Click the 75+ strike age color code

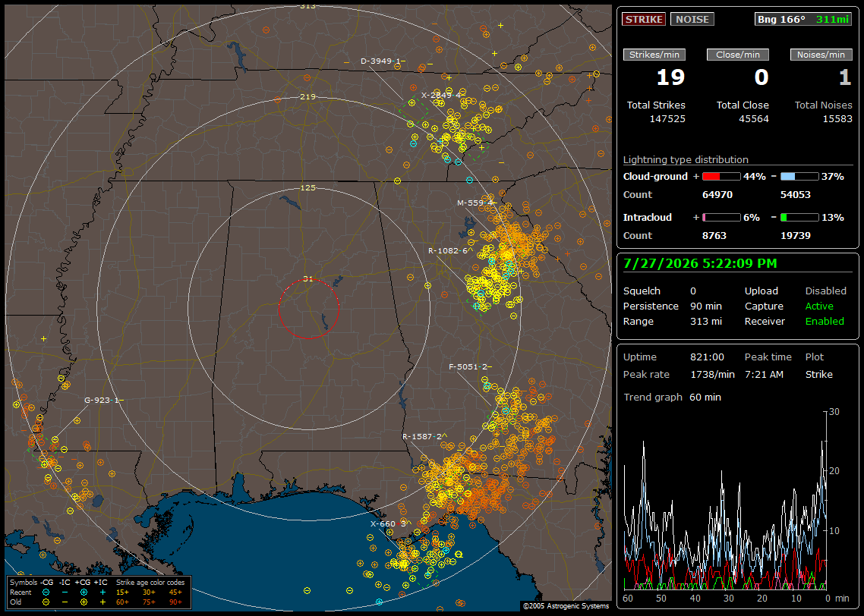point(149,602)
